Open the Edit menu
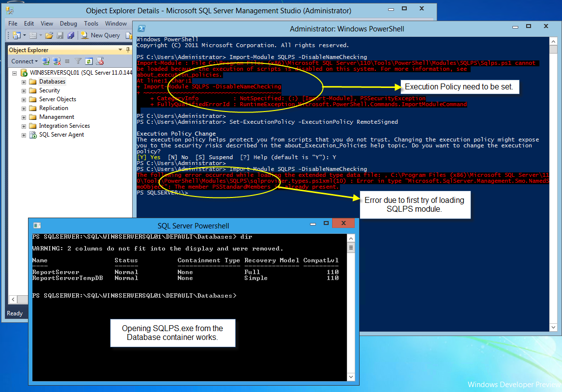 click(29, 24)
